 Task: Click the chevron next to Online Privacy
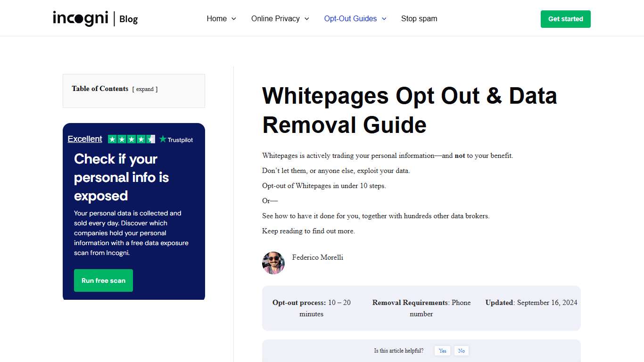(x=307, y=19)
